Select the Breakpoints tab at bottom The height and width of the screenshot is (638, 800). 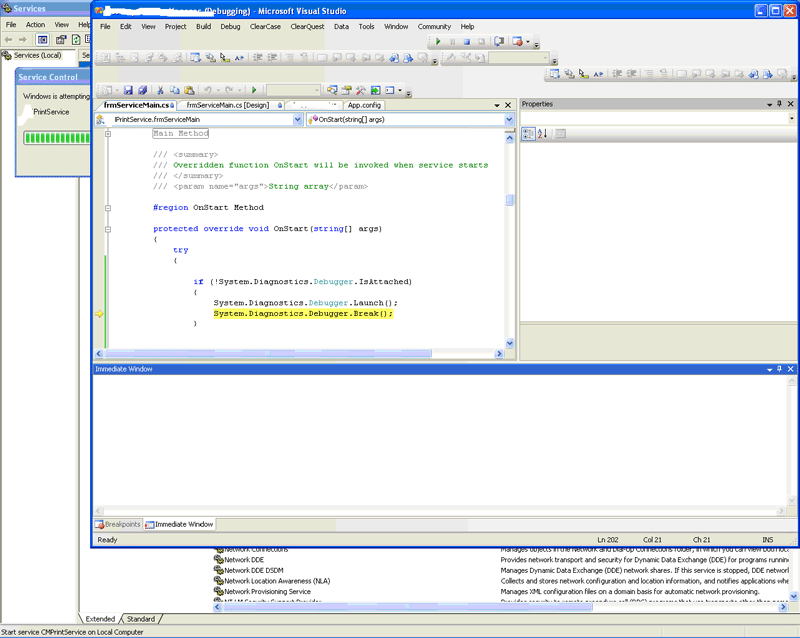(118, 524)
